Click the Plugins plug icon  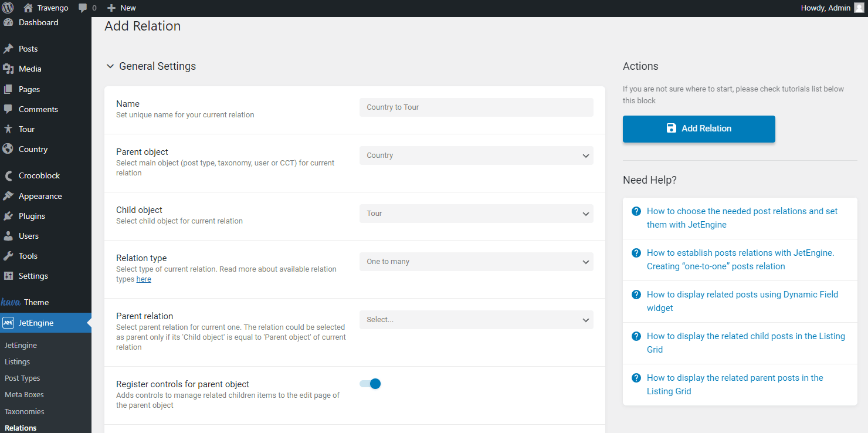pyautogui.click(x=8, y=216)
